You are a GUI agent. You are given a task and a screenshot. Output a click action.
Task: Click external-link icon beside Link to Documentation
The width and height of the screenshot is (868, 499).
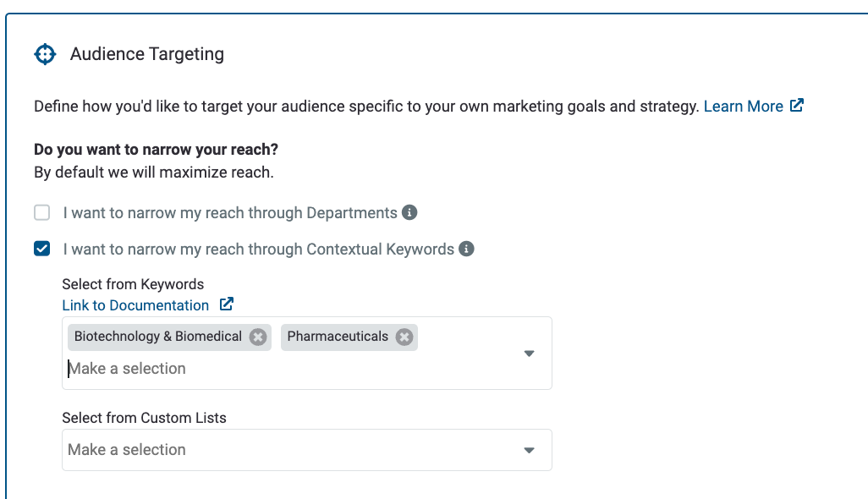point(227,304)
